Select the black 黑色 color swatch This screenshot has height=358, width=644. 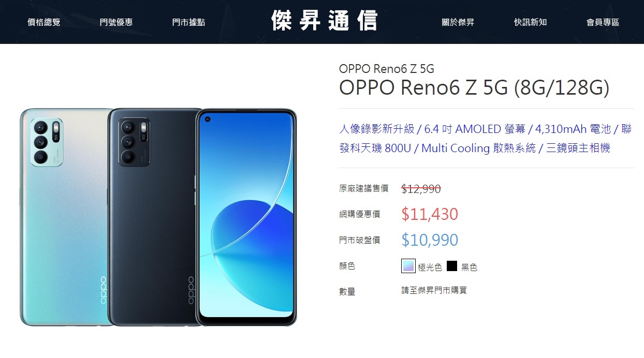tap(452, 266)
